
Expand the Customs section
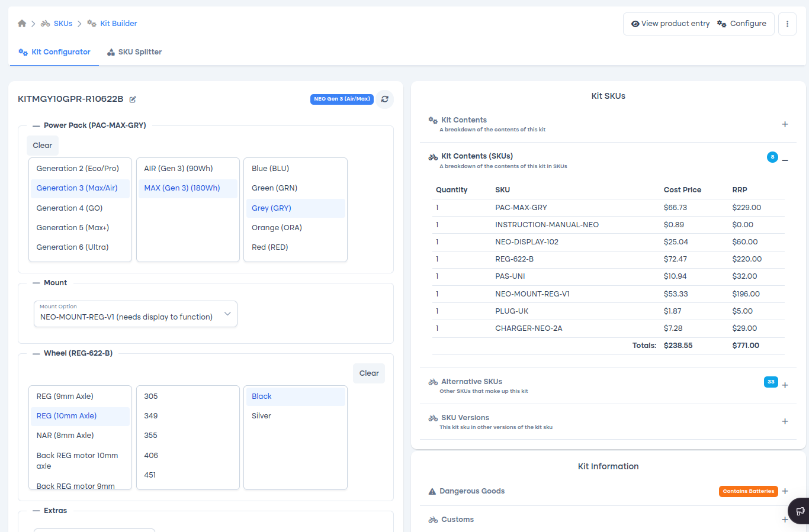[785, 520]
